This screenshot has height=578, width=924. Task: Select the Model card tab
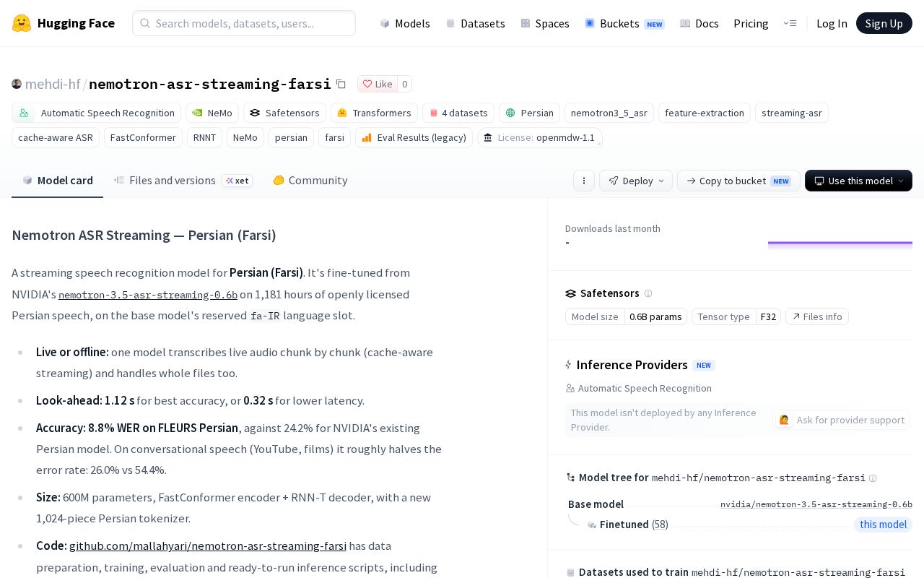(x=57, y=181)
